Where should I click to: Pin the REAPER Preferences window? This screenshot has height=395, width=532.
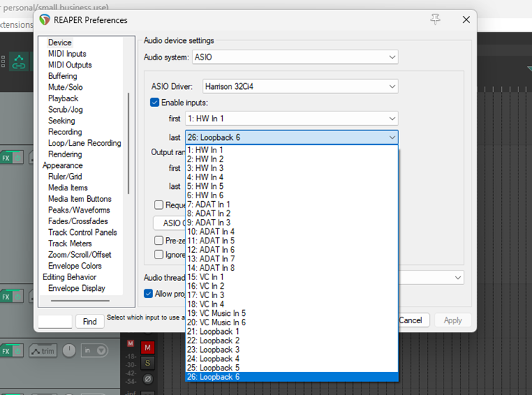click(435, 19)
